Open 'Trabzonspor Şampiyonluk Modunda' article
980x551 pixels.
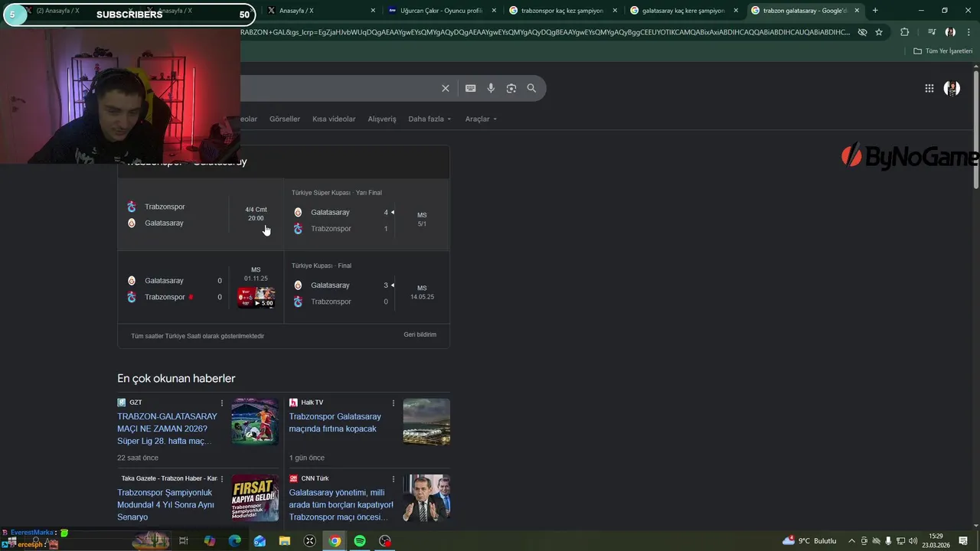165,505
